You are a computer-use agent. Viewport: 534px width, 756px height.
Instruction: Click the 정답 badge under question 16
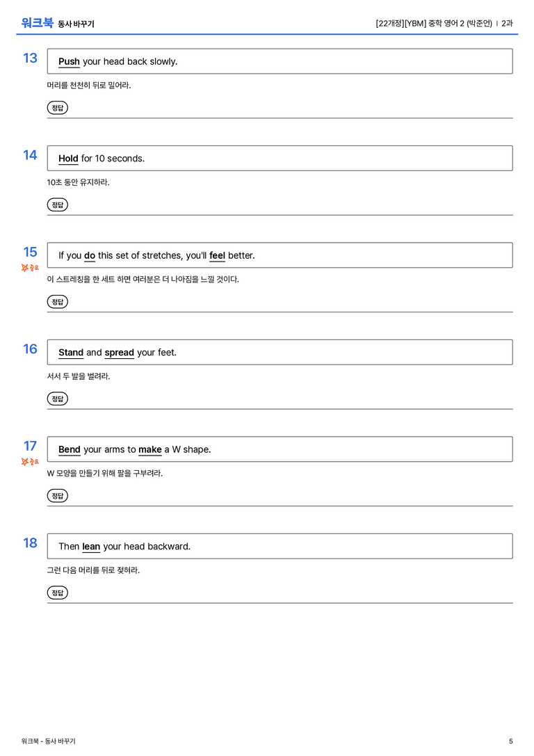(x=57, y=399)
